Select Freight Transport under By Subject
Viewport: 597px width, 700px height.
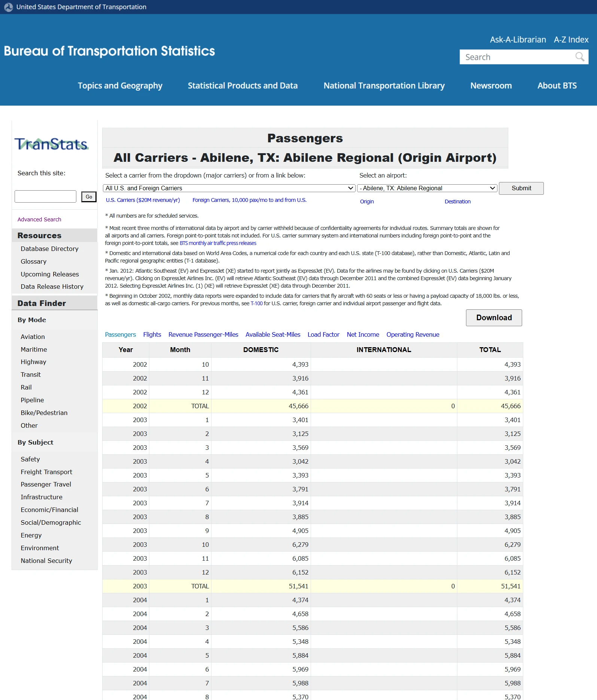coord(46,472)
